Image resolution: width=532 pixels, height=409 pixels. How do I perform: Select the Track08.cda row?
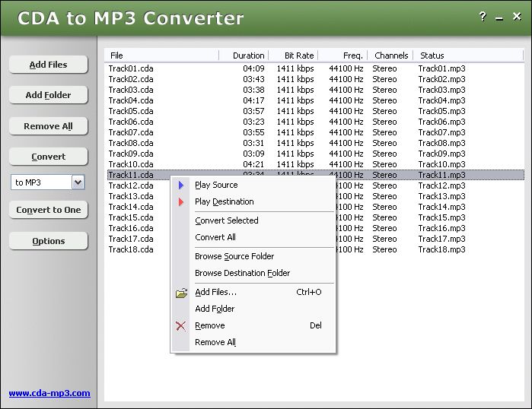316,143
